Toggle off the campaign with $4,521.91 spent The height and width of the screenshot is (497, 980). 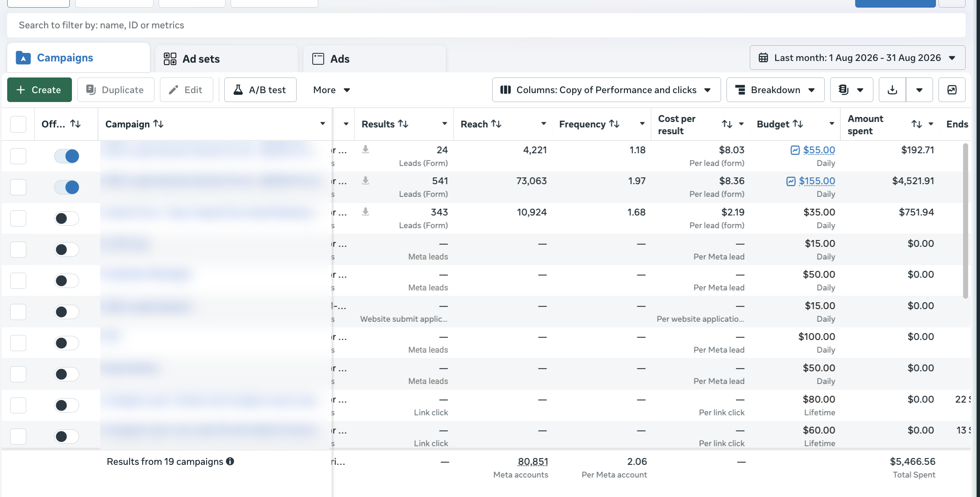[x=66, y=187]
